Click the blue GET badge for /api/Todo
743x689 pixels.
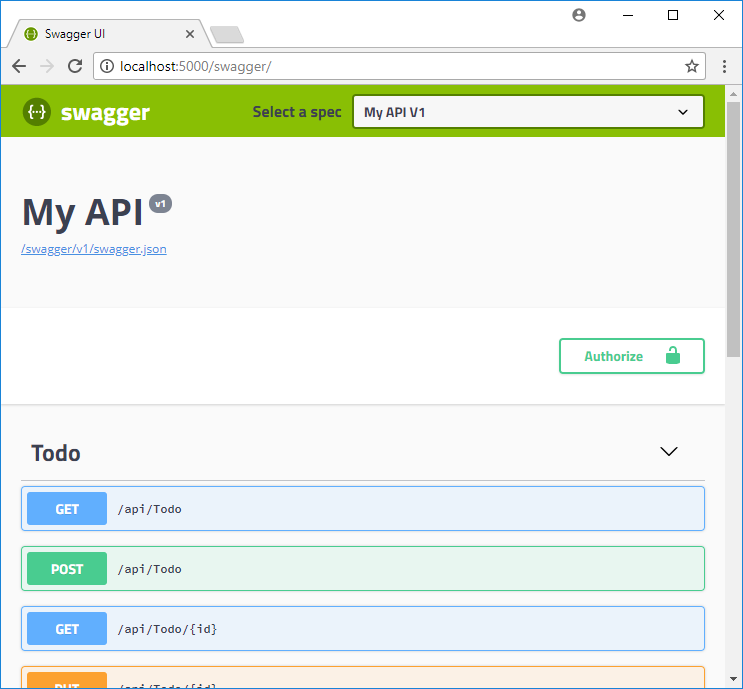coord(67,508)
